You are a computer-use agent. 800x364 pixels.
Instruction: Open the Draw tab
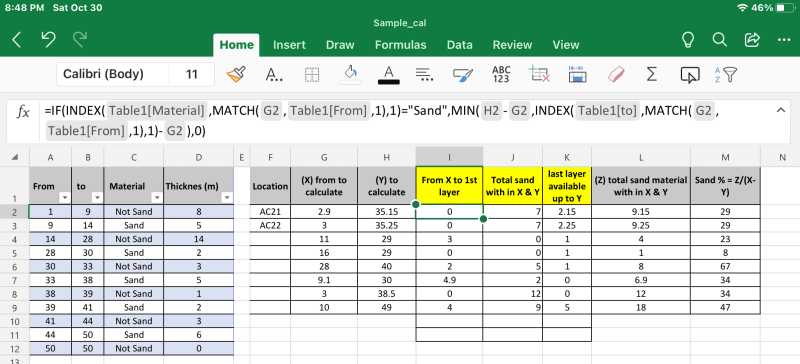coord(340,45)
